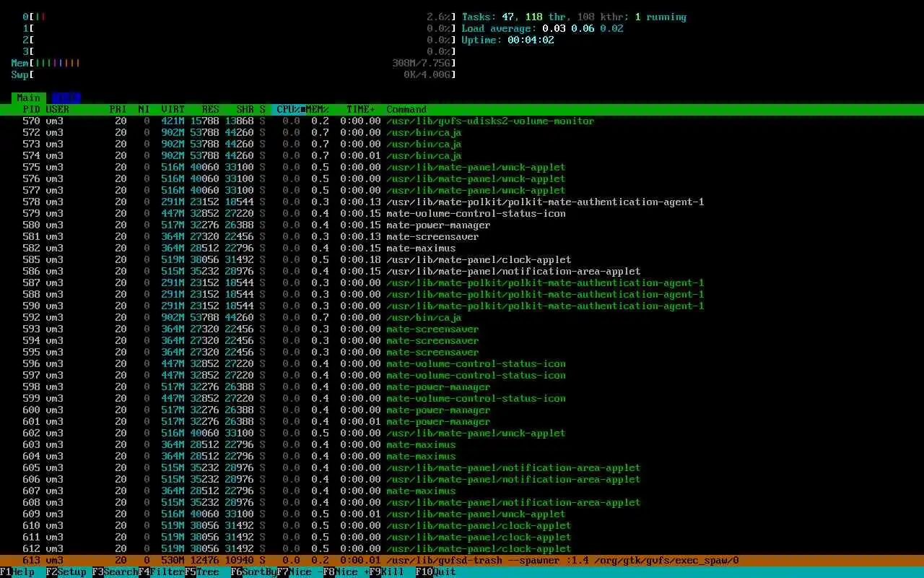This screenshot has height=578, width=924.
Task: Select notification-area-applet row PID 586
Action: coord(462,272)
